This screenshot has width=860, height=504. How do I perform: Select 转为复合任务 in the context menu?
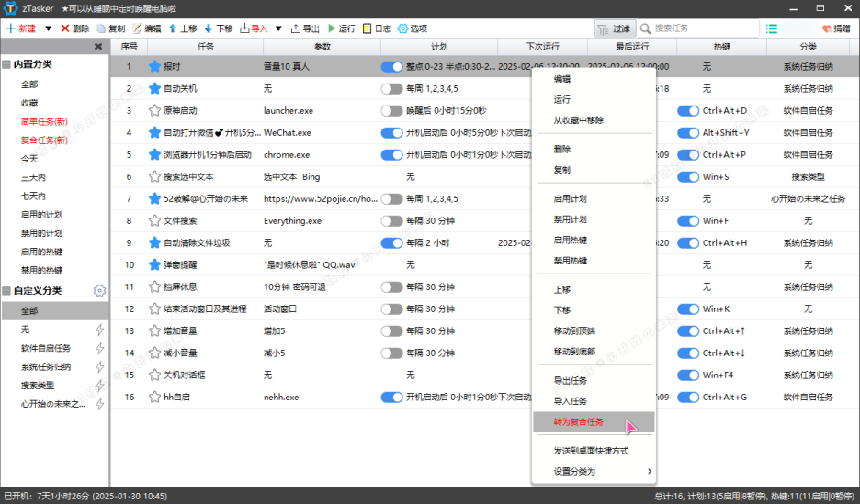click(x=579, y=421)
